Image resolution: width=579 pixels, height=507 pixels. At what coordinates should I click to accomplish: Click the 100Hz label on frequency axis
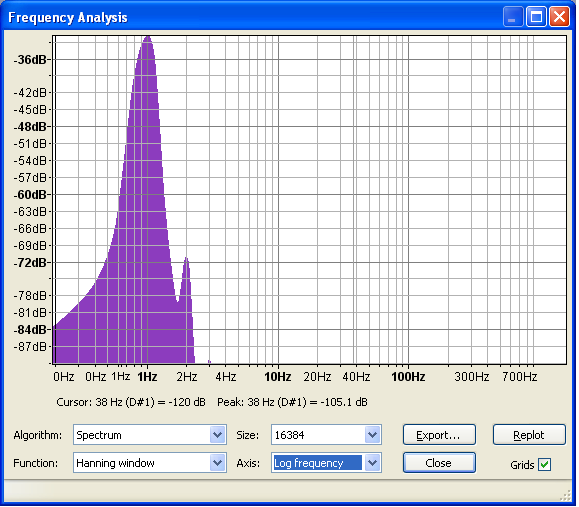tap(408, 377)
